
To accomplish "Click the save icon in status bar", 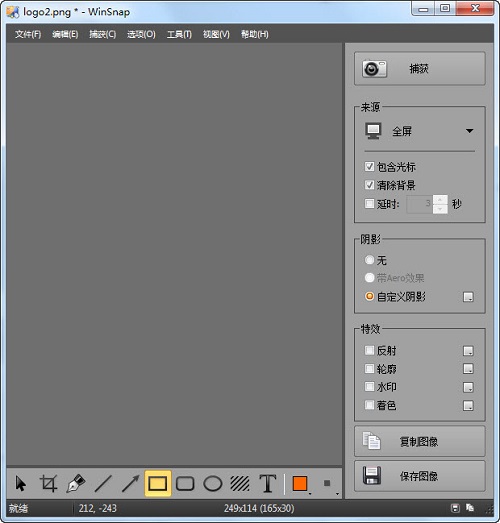I will click(x=455, y=508).
